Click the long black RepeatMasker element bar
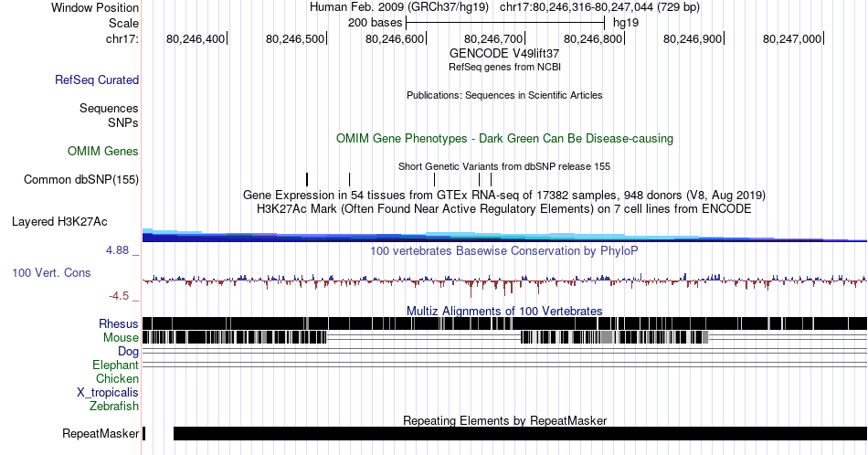The width and height of the screenshot is (868, 455). coord(521,433)
